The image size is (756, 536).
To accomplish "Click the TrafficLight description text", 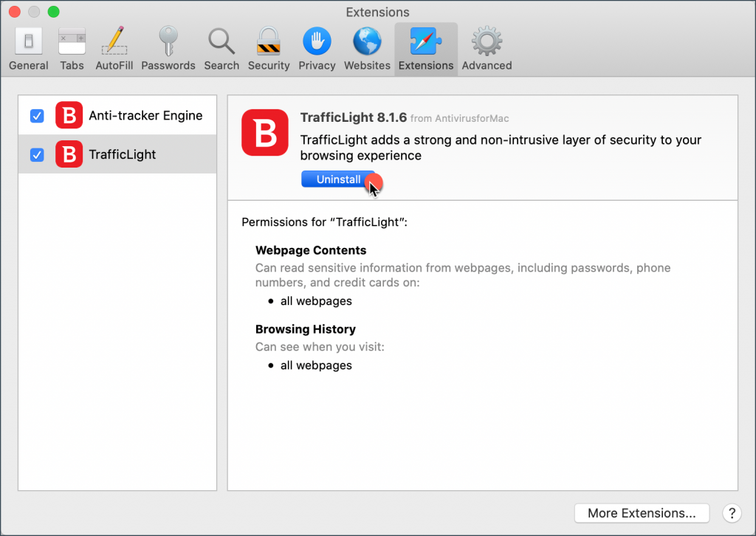I will [x=501, y=148].
